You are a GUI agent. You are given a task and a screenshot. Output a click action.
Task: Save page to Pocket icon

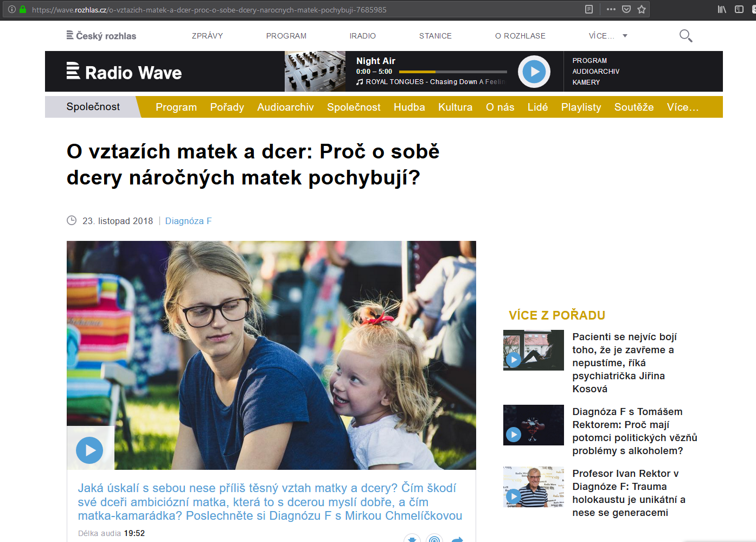point(626,9)
